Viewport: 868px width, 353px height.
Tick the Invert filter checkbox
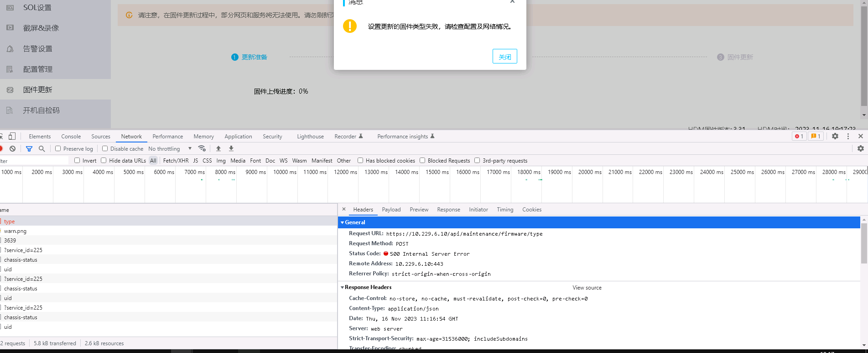tap(77, 160)
